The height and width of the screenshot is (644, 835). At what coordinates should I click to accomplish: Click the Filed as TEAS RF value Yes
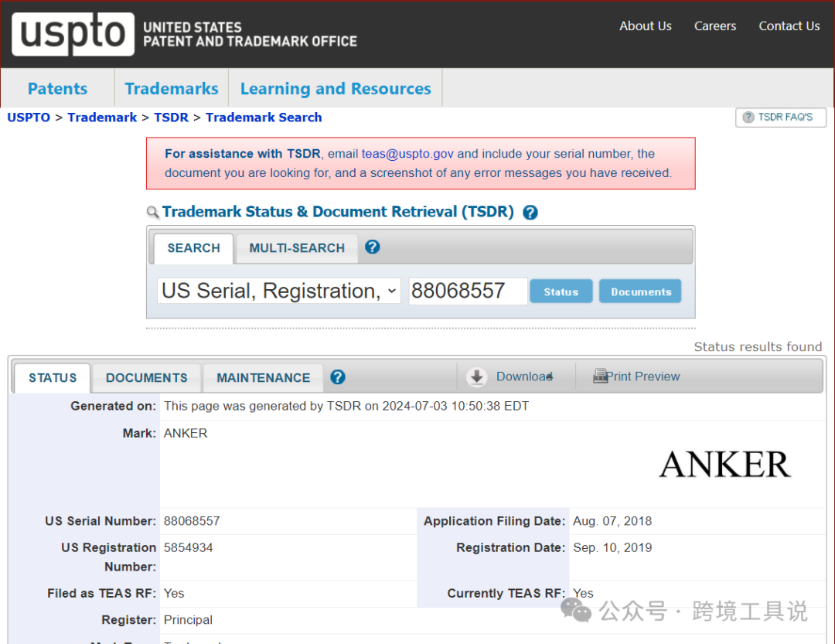coord(174,594)
